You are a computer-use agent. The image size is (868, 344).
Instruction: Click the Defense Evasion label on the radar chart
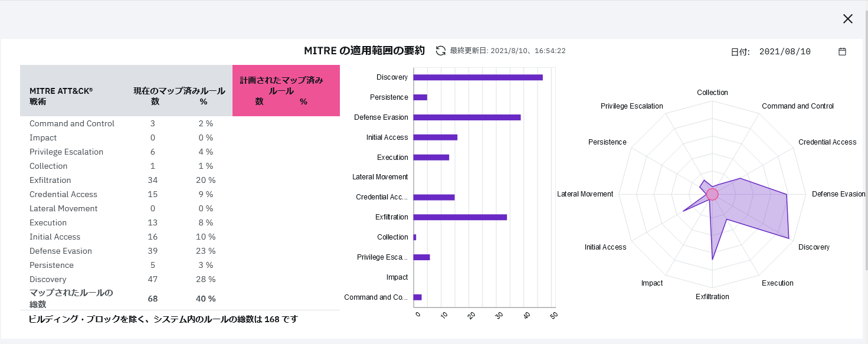[x=838, y=194]
